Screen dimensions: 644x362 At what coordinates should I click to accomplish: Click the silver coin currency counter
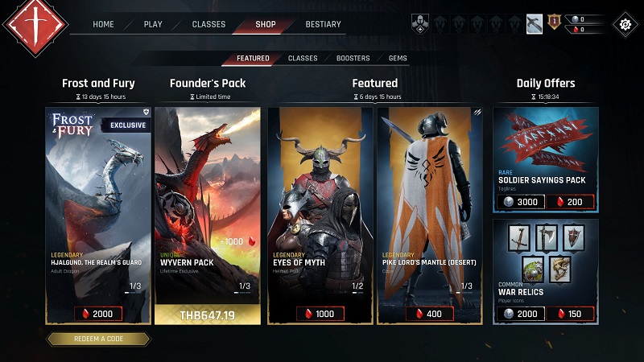585,19
